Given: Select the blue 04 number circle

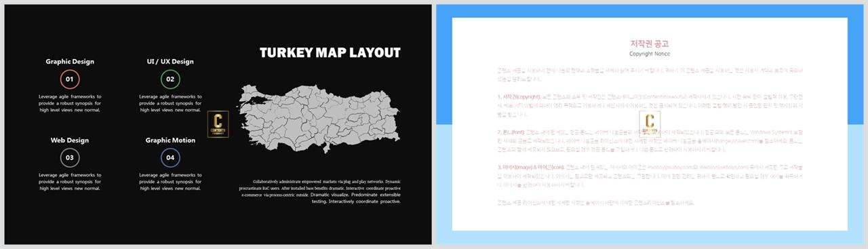Looking at the screenshot, I should pos(170,158).
